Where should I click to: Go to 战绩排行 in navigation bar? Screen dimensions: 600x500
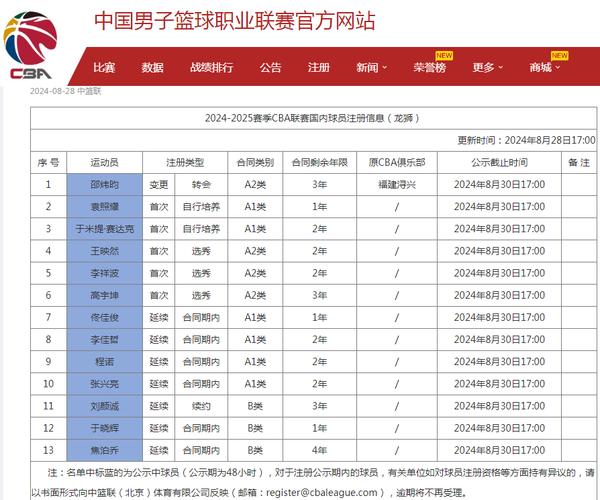tap(211, 67)
